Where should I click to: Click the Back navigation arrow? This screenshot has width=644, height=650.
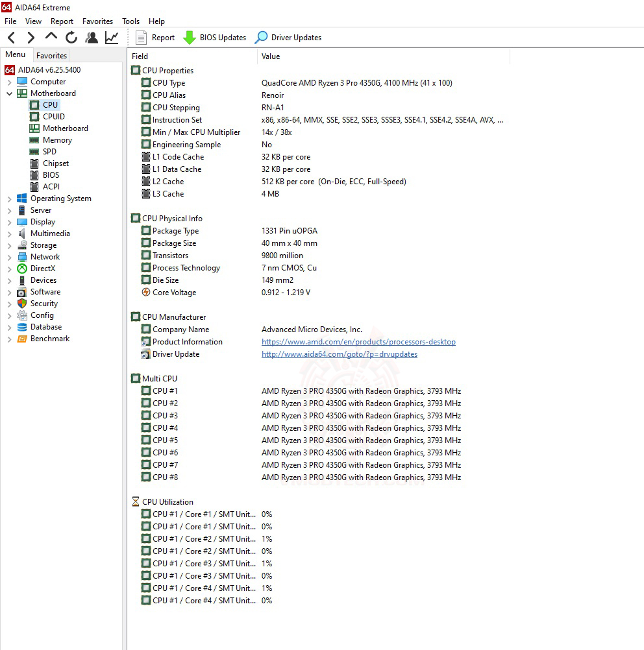tap(12, 38)
